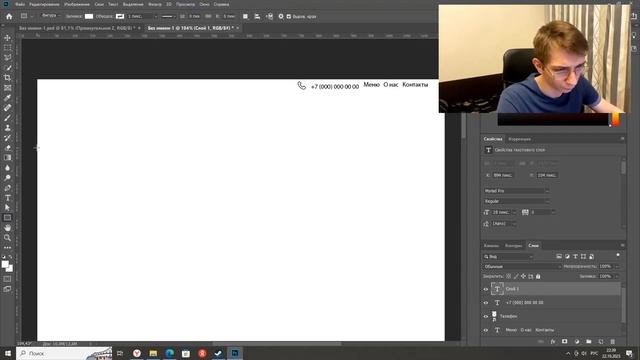The width and height of the screenshot is (640, 360).
Task: Switch to the first document tab (Прямоугольник 2)
Action: [x=77, y=28]
